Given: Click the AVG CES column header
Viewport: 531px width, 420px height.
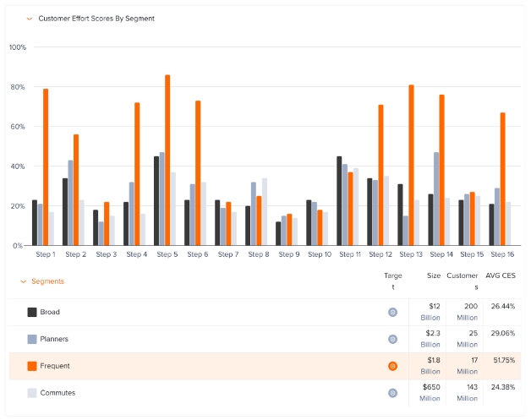Looking at the screenshot, I should coord(501,275).
